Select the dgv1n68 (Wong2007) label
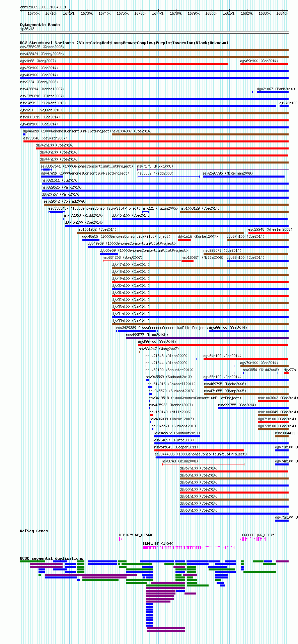 click(x=38, y=61)
